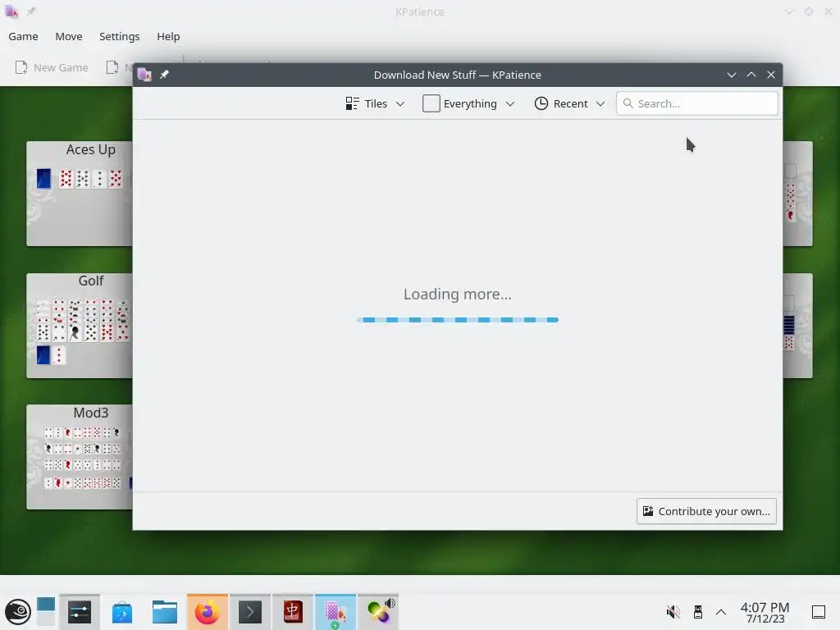Open the Game menu in KPatience

[x=23, y=36]
